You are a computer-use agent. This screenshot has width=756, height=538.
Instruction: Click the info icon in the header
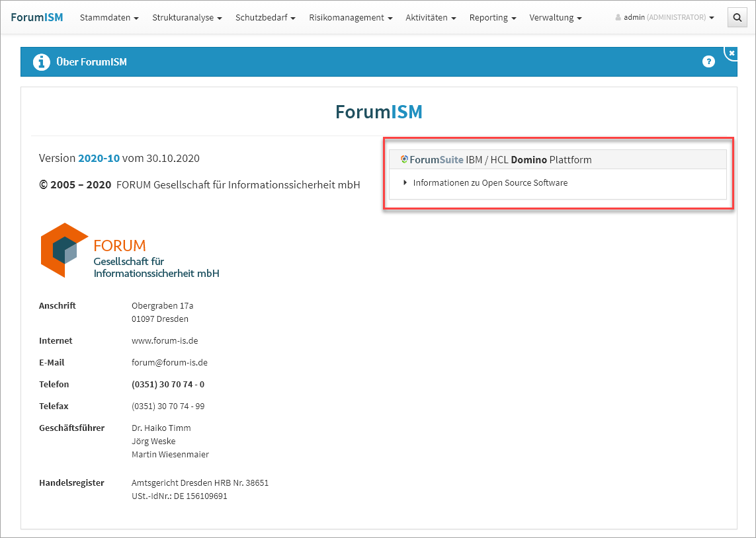[42, 61]
